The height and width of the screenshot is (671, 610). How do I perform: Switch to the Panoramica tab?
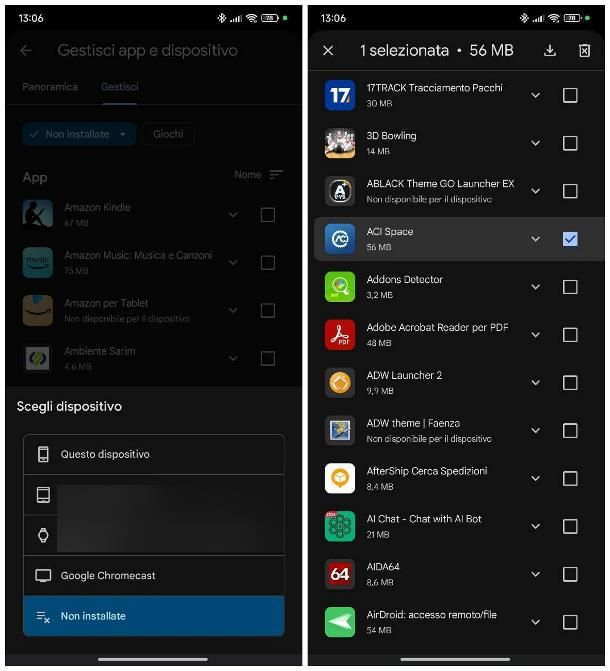(50, 87)
